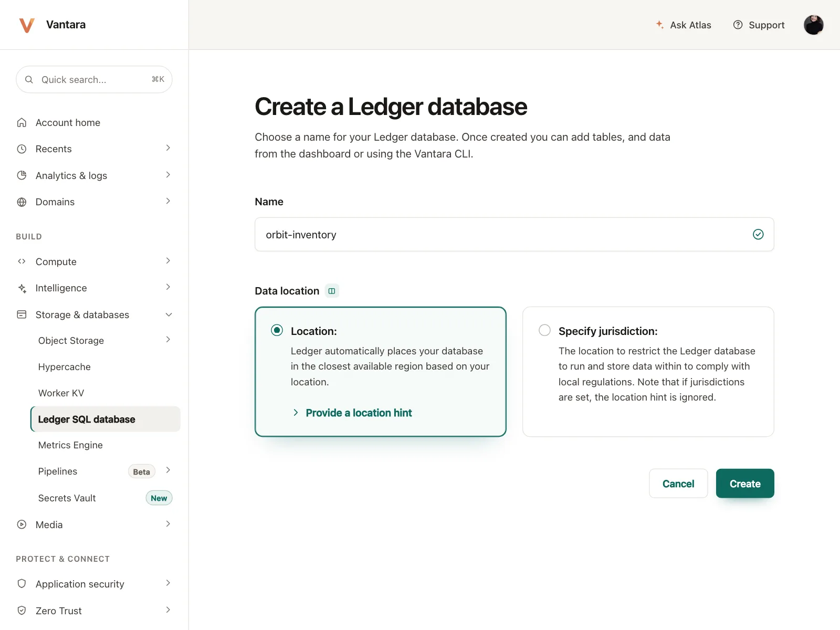Expand the Pipelines chevron
The image size is (840, 630).
tap(168, 470)
